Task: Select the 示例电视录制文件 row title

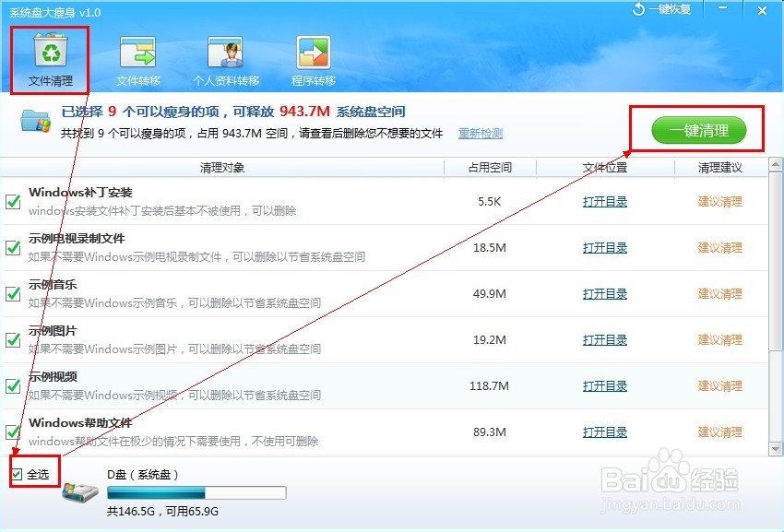Action: (77, 239)
